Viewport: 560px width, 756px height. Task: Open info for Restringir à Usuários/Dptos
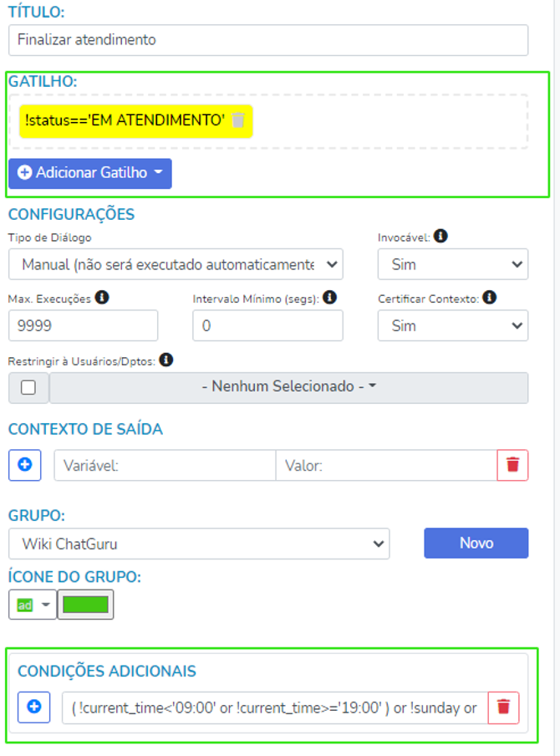166,360
